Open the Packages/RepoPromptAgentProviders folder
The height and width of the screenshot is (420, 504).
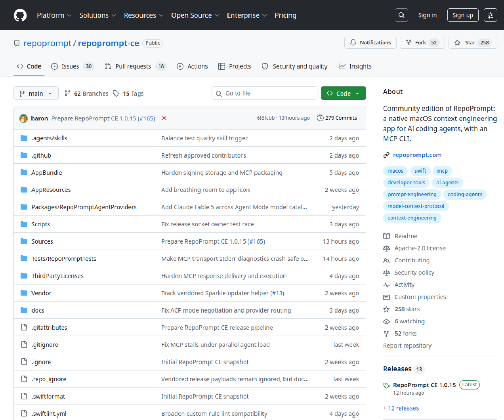click(x=84, y=207)
